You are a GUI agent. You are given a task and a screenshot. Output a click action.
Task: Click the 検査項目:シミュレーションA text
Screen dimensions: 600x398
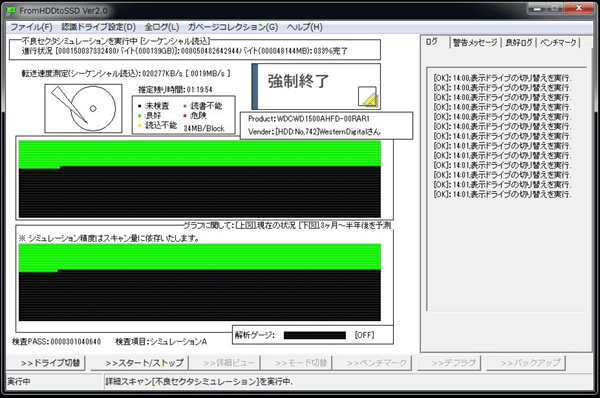coord(161,341)
